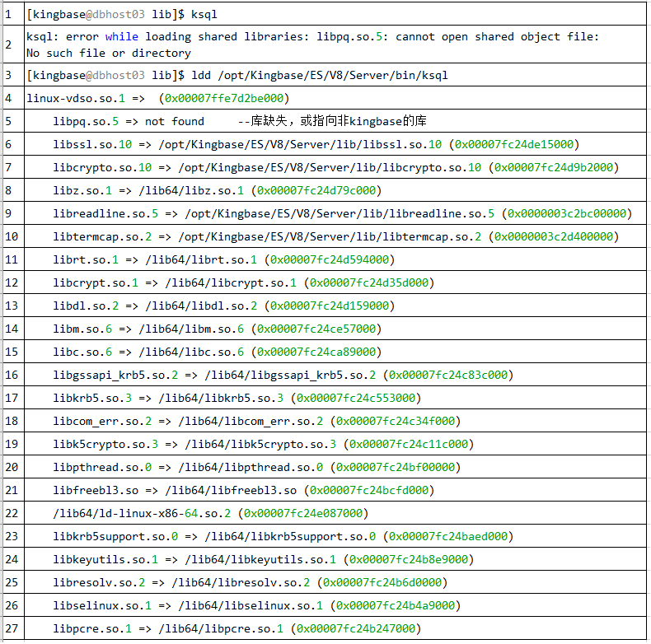Click the linux-vdso.so.1 line
This screenshot has width=651, height=644.
pyautogui.click(x=157, y=98)
